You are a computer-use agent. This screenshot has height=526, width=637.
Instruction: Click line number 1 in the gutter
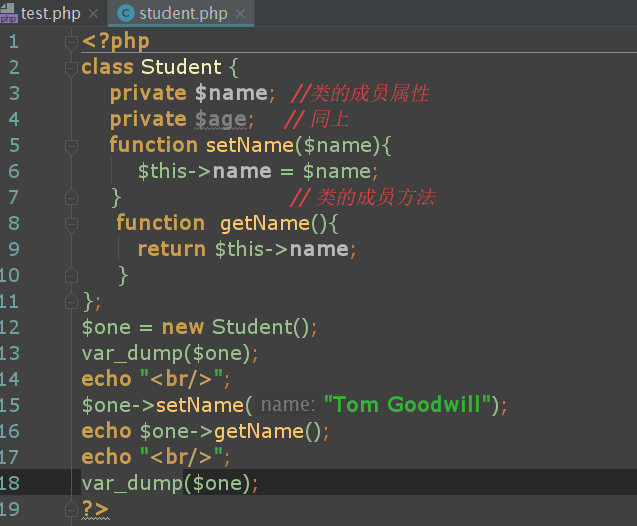[x=13, y=41]
